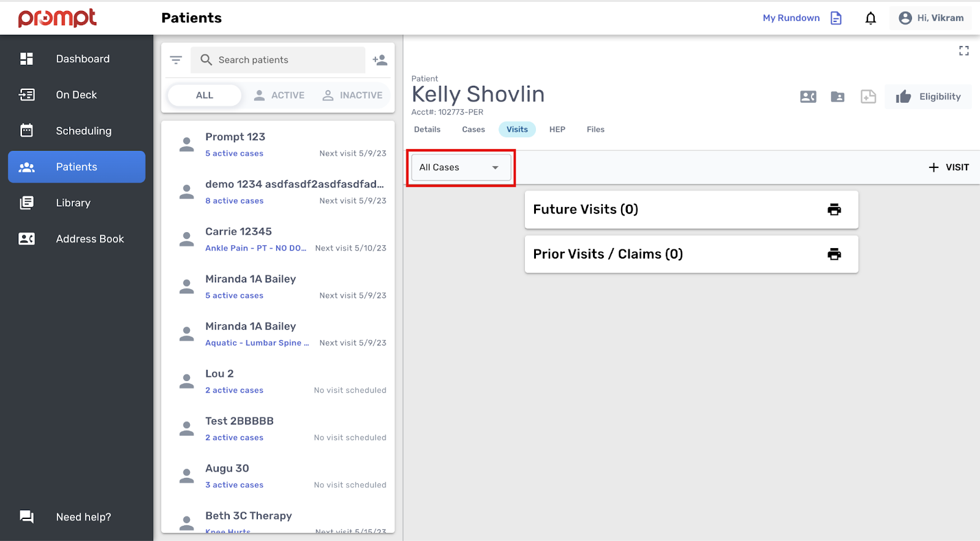Print the Future Visits list
Viewport: 980px width, 541px height.
click(x=834, y=210)
